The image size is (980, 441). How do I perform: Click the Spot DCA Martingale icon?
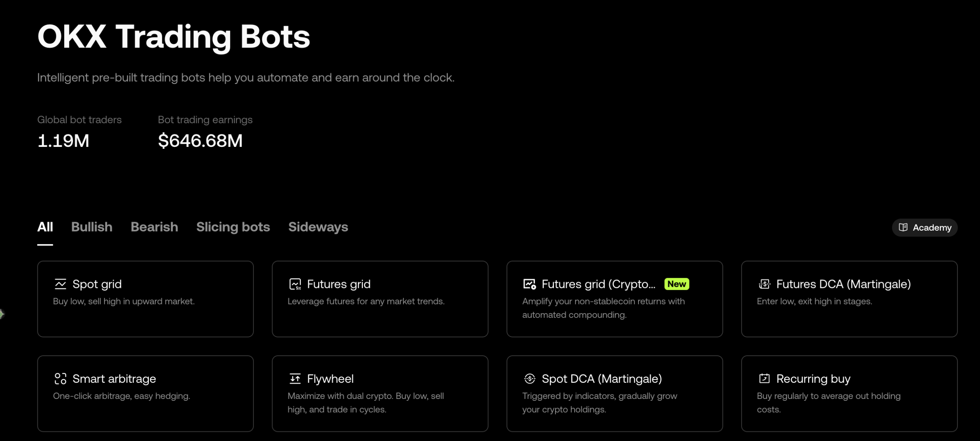(529, 379)
